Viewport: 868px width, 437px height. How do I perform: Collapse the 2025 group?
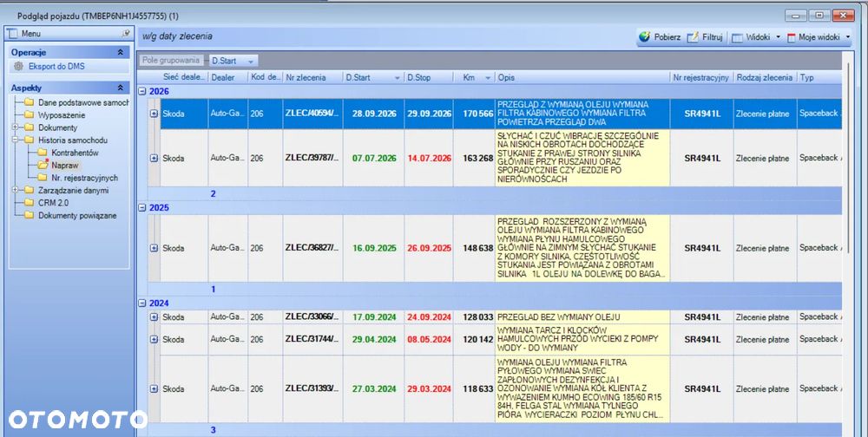click(142, 207)
